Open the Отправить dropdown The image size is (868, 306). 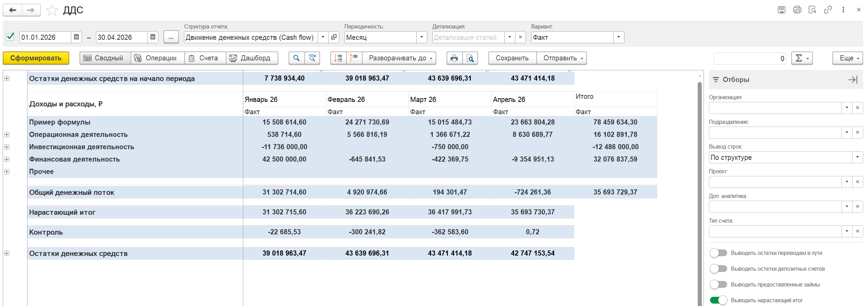click(x=562, y=58)
